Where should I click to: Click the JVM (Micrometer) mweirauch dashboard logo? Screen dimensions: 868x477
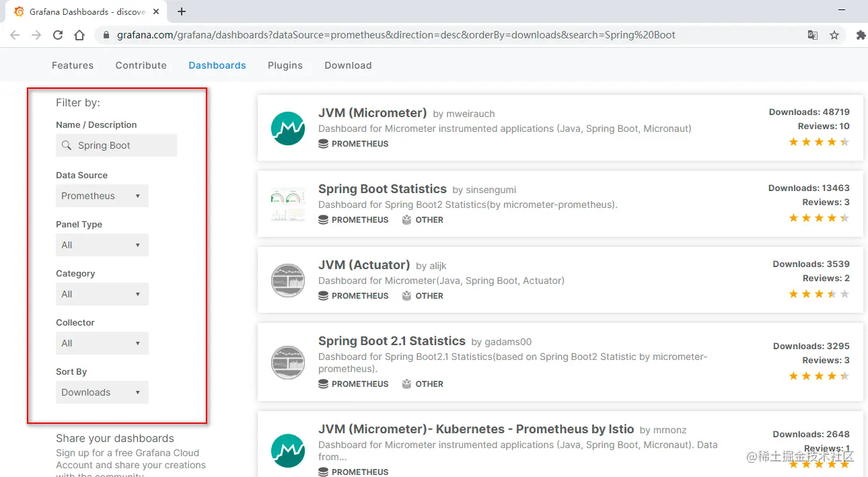click(288, 129)
